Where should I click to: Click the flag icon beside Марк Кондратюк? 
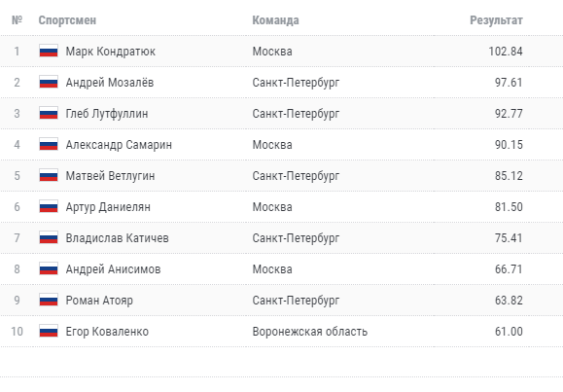click(x=49, y=51)
